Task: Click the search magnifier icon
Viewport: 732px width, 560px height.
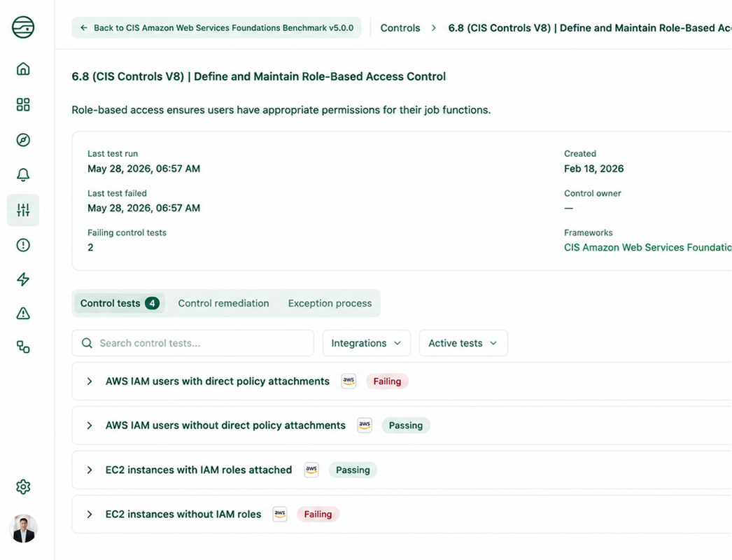Action: [87, 343]
